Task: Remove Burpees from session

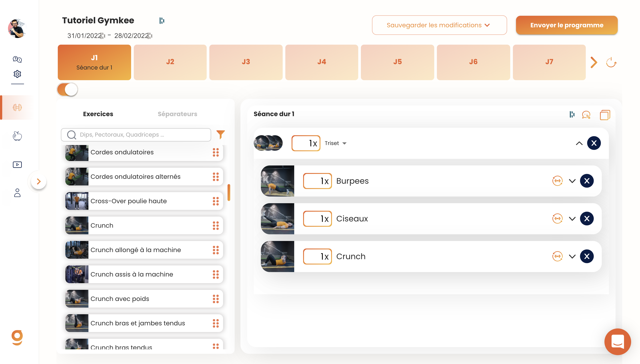Action: point(586,181)
